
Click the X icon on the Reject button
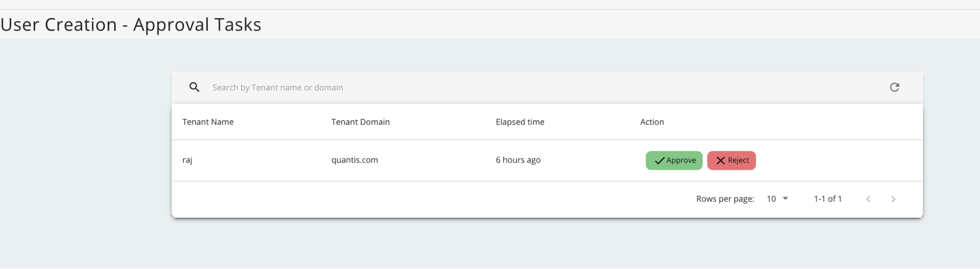[720, 161]
